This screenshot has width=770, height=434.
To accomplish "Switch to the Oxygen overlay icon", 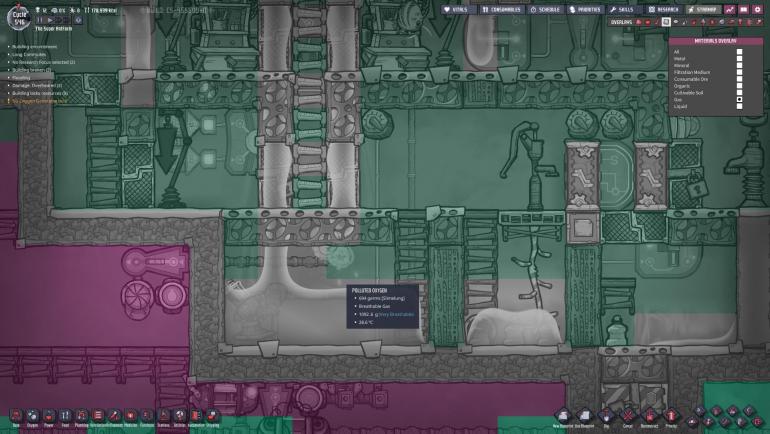I will (638, 22).
